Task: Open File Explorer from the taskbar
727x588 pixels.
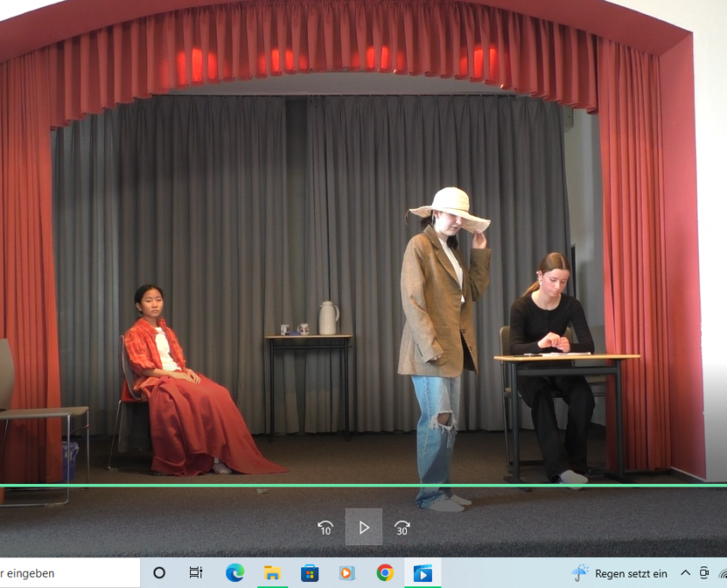Action: 272,573
